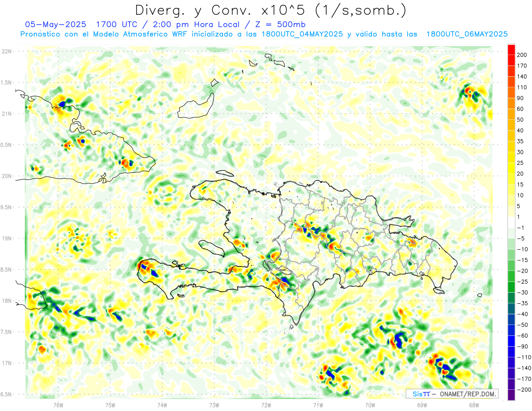Click the -20 colorbar value

click(x=522, y=271)
